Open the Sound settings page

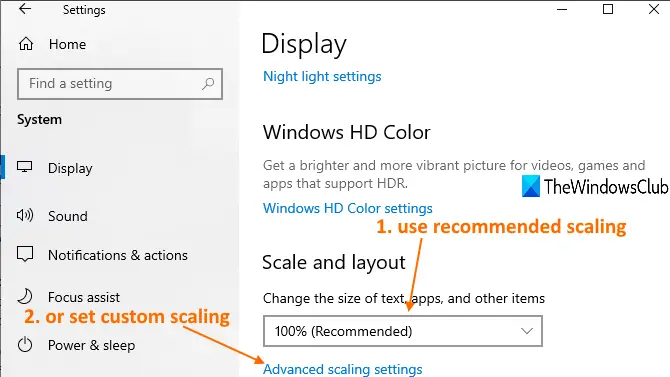click(68, 216)
